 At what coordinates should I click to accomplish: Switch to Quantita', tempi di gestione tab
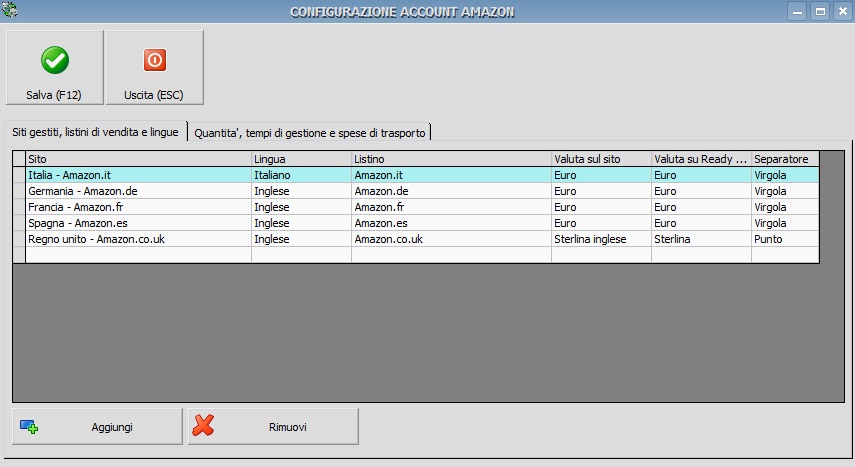click(310, 133)
